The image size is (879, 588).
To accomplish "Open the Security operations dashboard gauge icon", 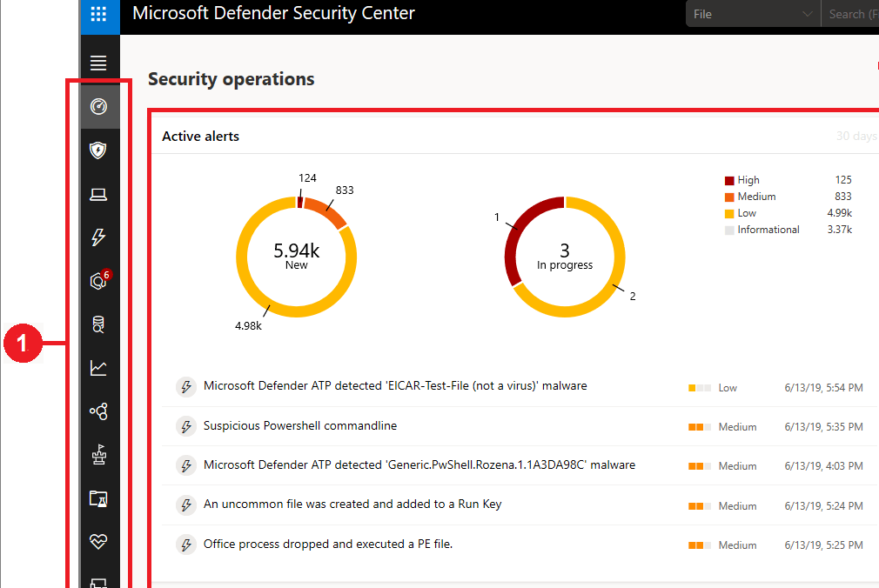I will [x=98, y=106].
